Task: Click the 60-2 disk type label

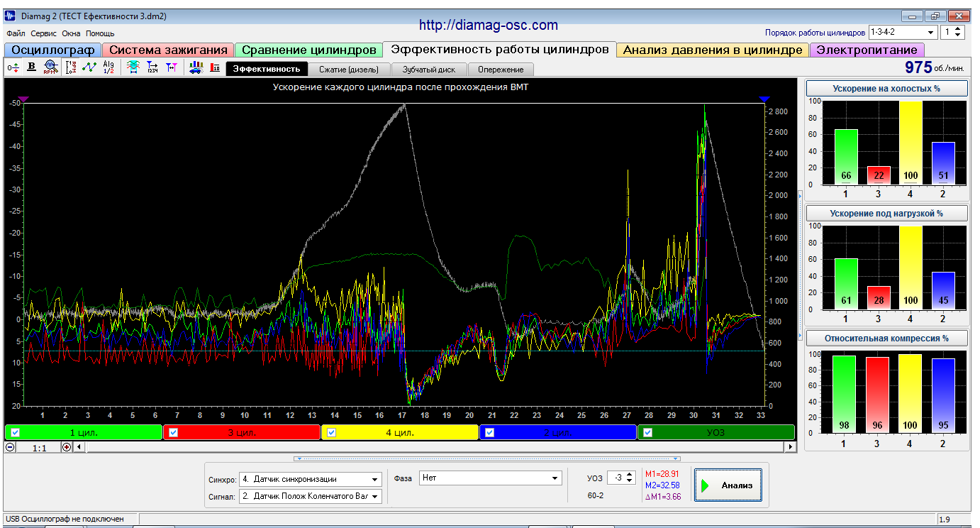Action: [596, 495]
